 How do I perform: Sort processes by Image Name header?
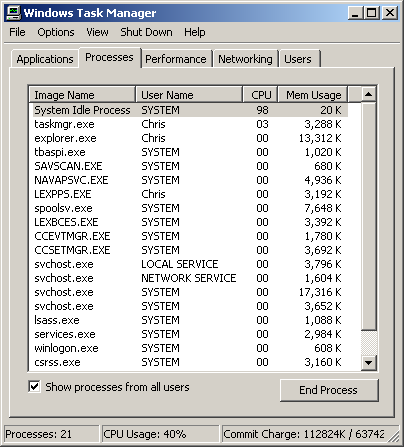(82, 95)
